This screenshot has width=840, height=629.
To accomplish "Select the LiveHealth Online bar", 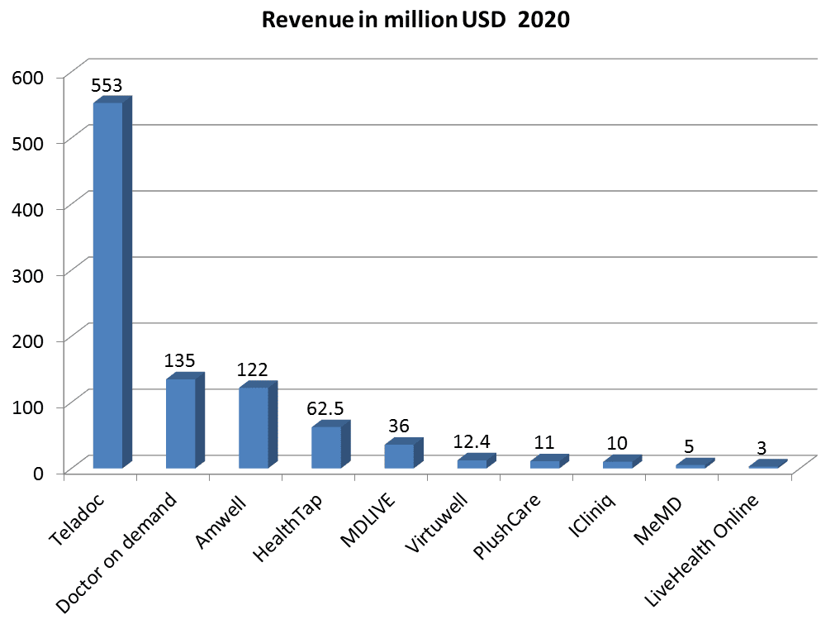I will (768, 464).
